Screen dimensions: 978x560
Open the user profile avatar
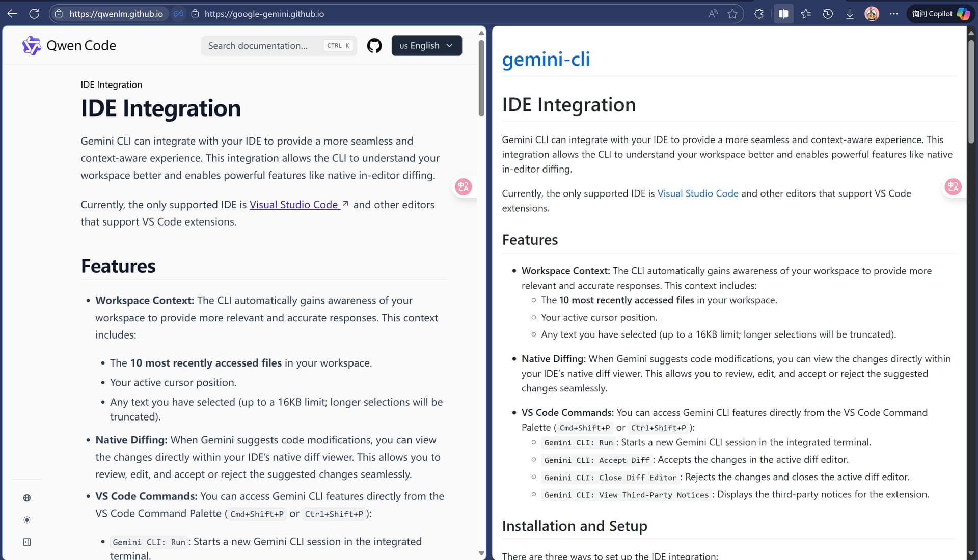pyautogui.click(x=872, y=14)
